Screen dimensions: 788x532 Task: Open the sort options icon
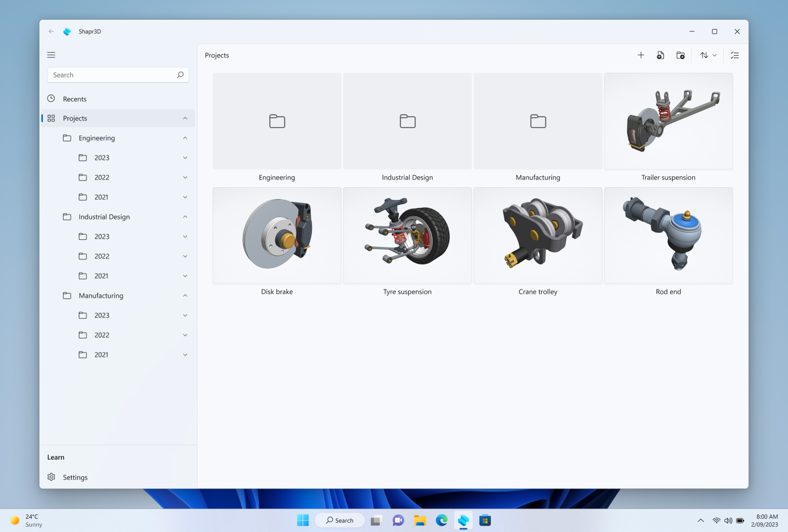705,55
